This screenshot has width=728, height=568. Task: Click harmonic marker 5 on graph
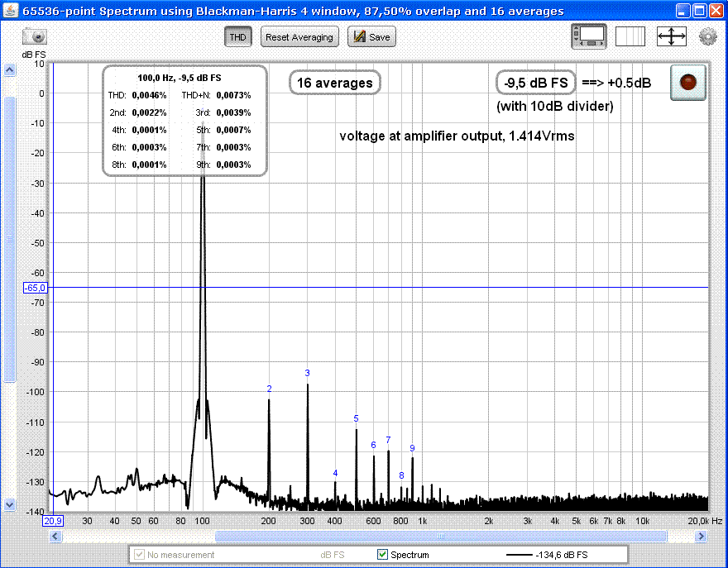tap(356, 418)
